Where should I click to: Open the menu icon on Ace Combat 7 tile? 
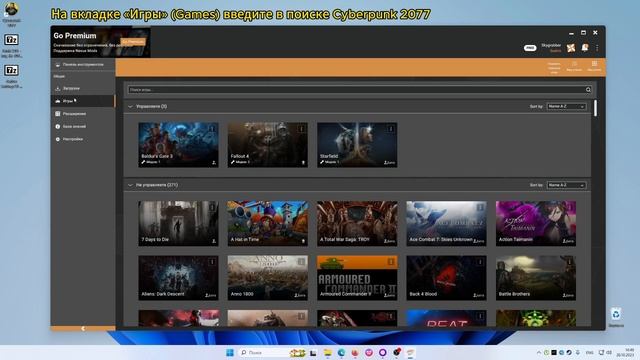480,207
